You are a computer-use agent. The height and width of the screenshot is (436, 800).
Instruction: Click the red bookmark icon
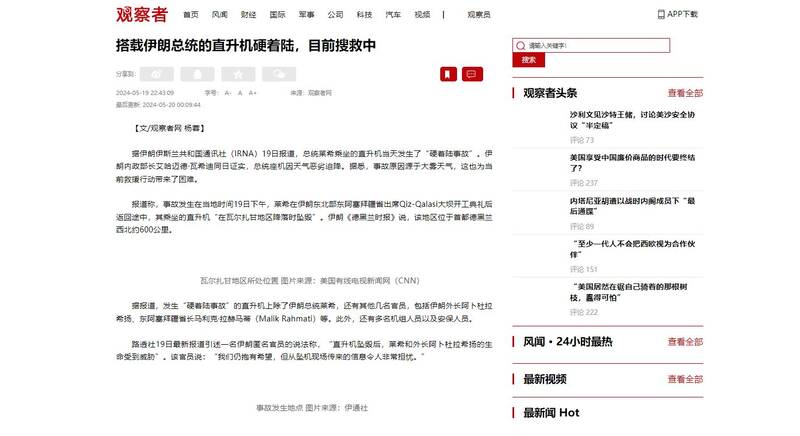pos(448,74)
